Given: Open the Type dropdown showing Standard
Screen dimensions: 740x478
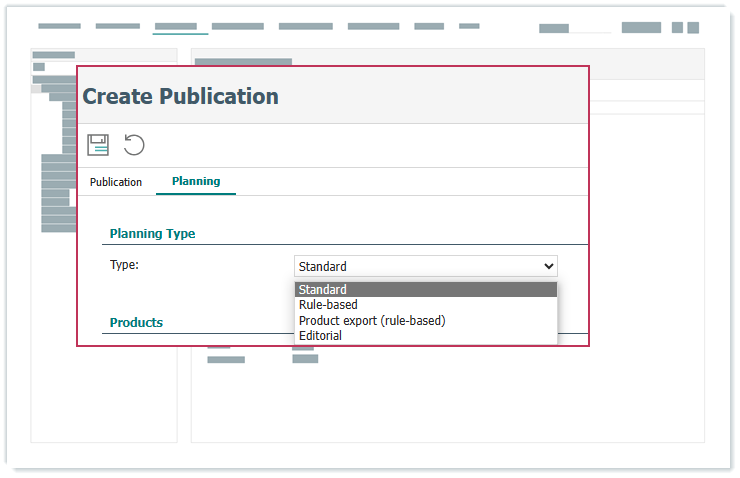Looking at the screenshot, I should pos(426,266).
